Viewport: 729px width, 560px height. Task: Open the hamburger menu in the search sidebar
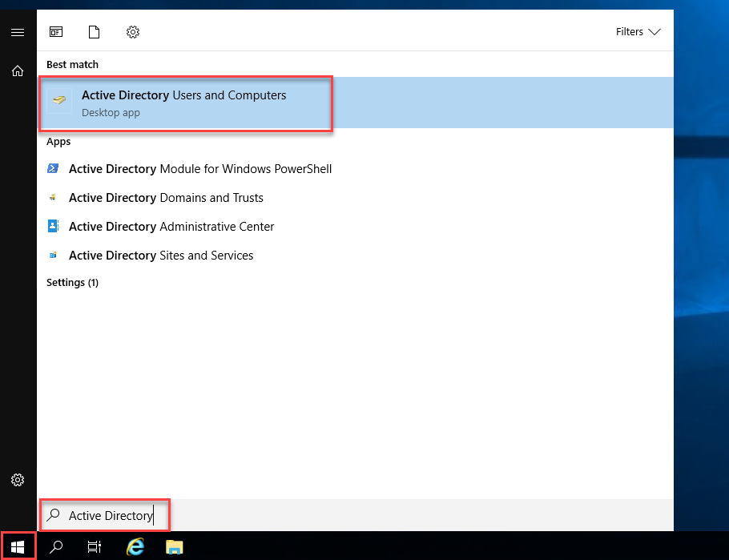point(18,32)
